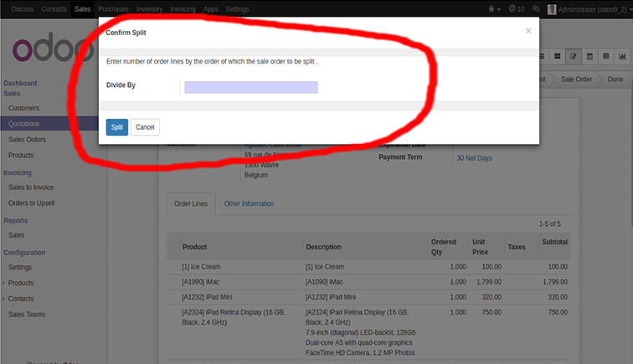Open the debug bug icon menu

[494, 9]
